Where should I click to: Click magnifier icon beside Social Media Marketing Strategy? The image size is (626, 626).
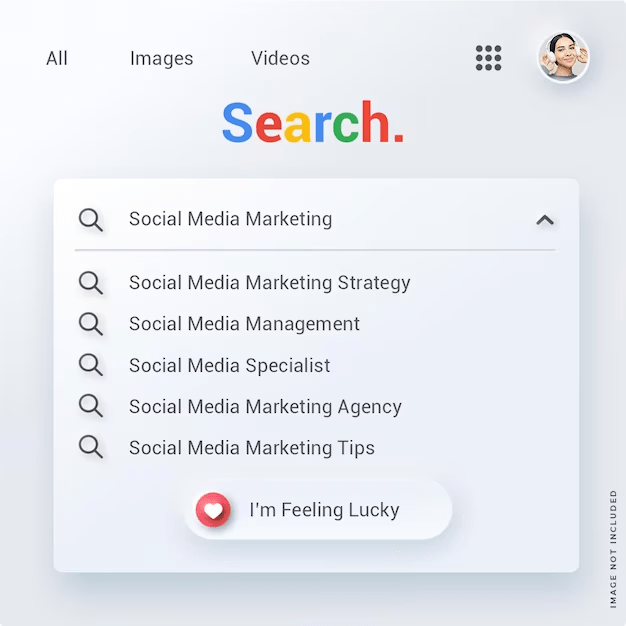pyautogui.click(x=91, y=283)
